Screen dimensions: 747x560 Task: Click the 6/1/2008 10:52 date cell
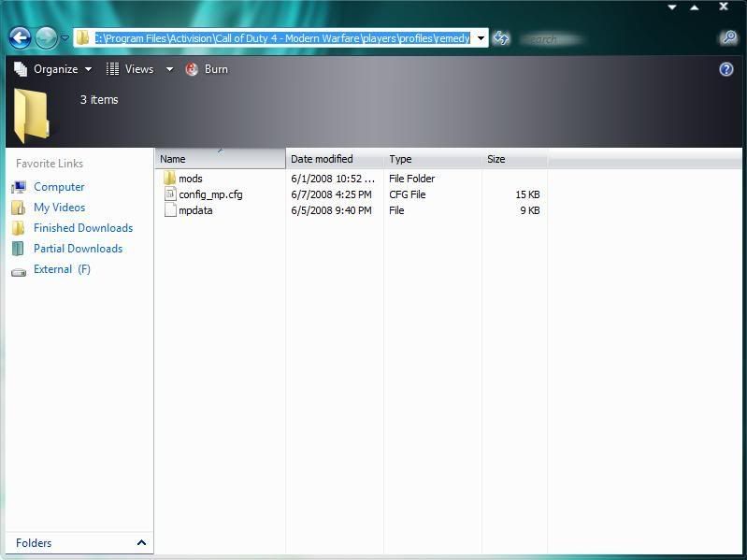coord(333,179)
